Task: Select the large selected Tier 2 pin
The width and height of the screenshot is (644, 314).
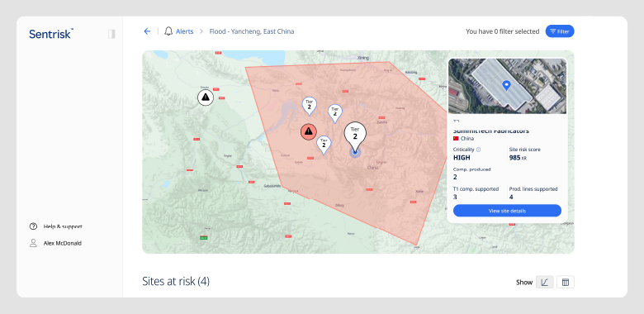Action: pos(355,136)
